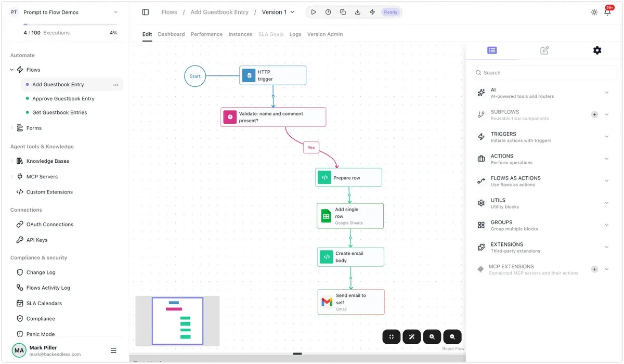Open the Version 1 dropdown
Image resolution: width=624 pixels, height=364 pixels.
pos(278,12)
